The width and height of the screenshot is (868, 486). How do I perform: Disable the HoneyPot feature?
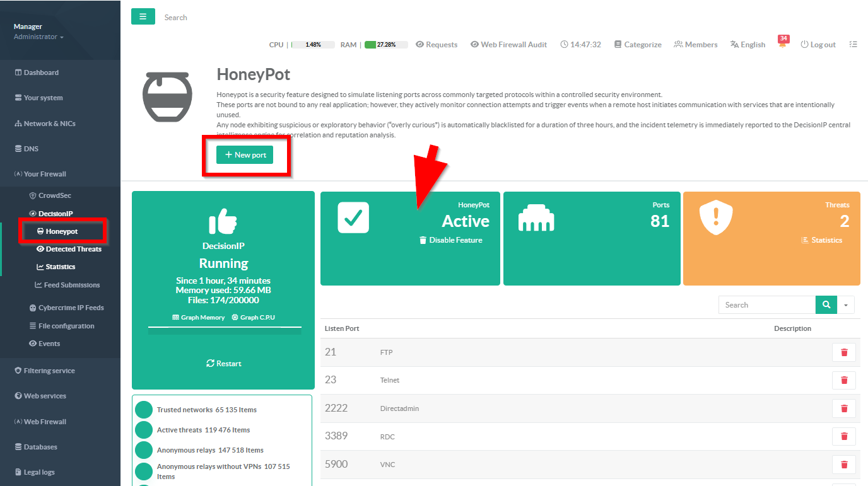[450, 240]
